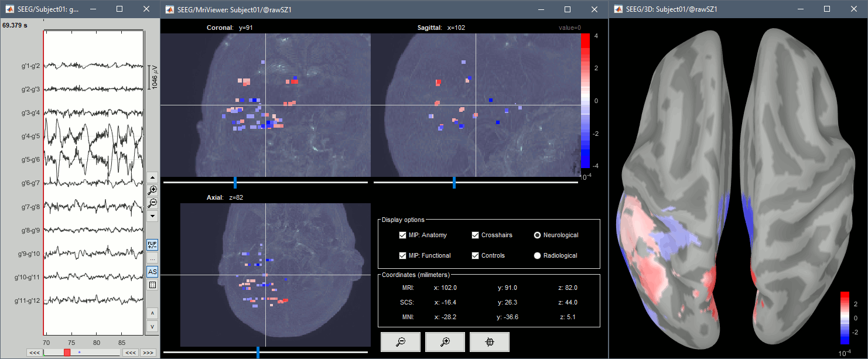Select the Radiological orientation
This screenshot has height=359, width=868.
click(537, 256)
